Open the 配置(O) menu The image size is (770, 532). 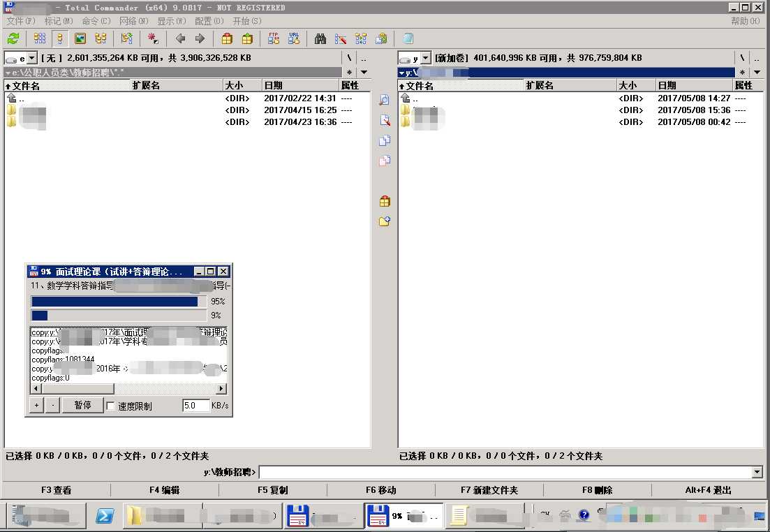(x=209, y=21)
